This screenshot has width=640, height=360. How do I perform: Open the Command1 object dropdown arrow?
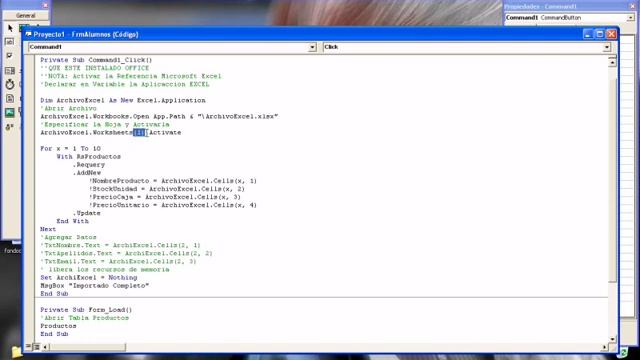pyautogui.click(x=312, y=47)
